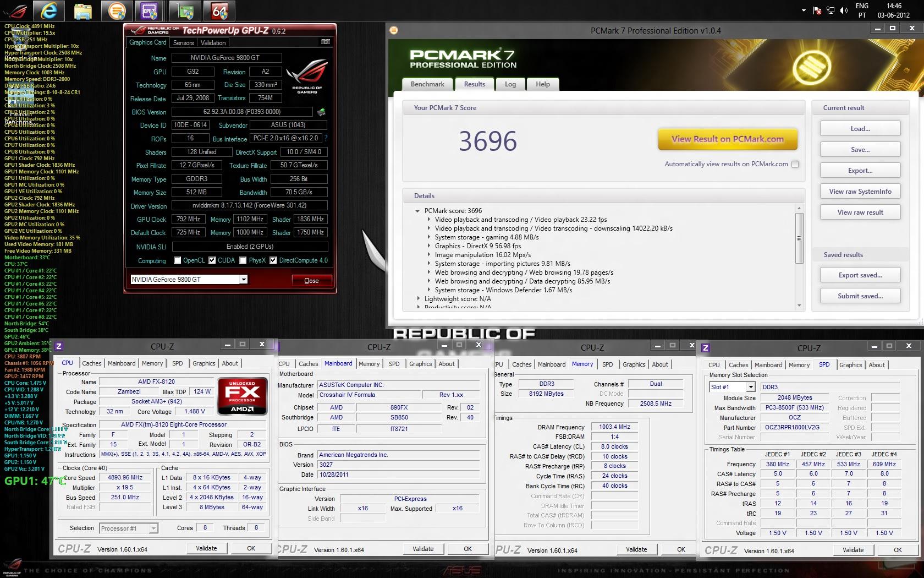This screenshot has height=578, width=924.
Task: Click the details scrollbar up arrow
Action: pyautogui.click(x=799, y=209)
